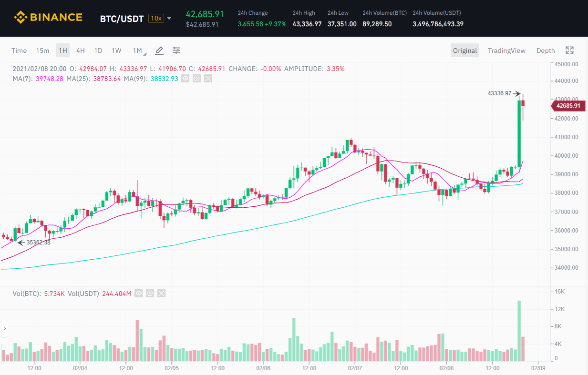Click the Binance logo
Image resolution: width=588 pixels, height=375 pixels.
pos(48,18)
